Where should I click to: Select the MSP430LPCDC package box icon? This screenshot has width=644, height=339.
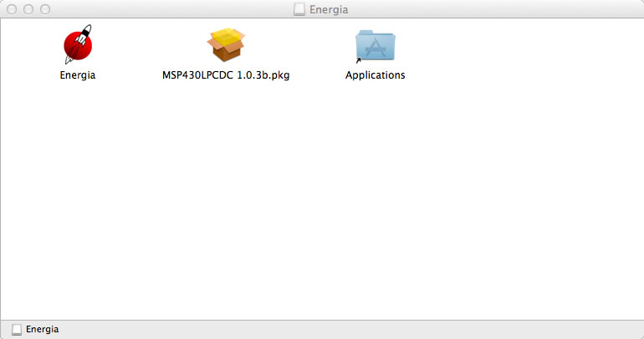pos(226,44)
